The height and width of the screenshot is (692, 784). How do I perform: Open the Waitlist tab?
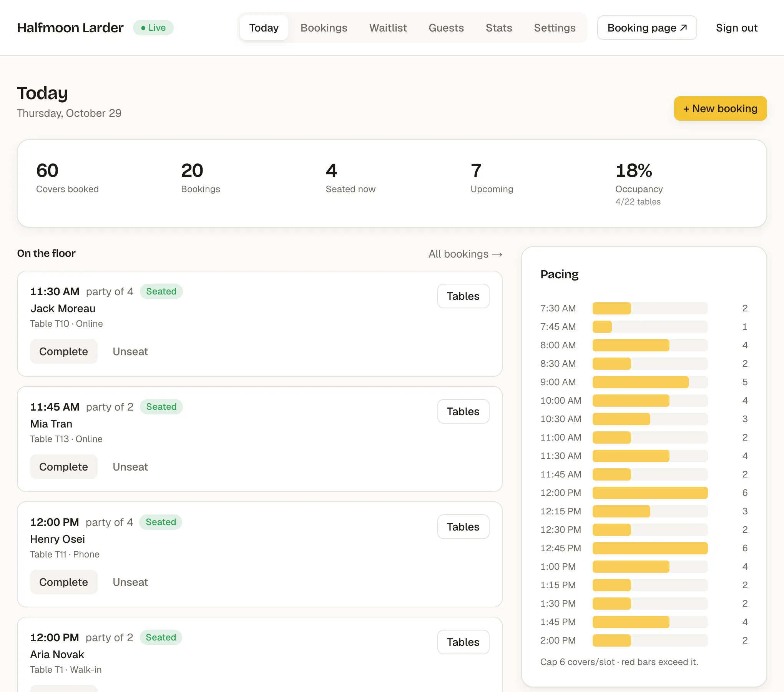(388, 28)
